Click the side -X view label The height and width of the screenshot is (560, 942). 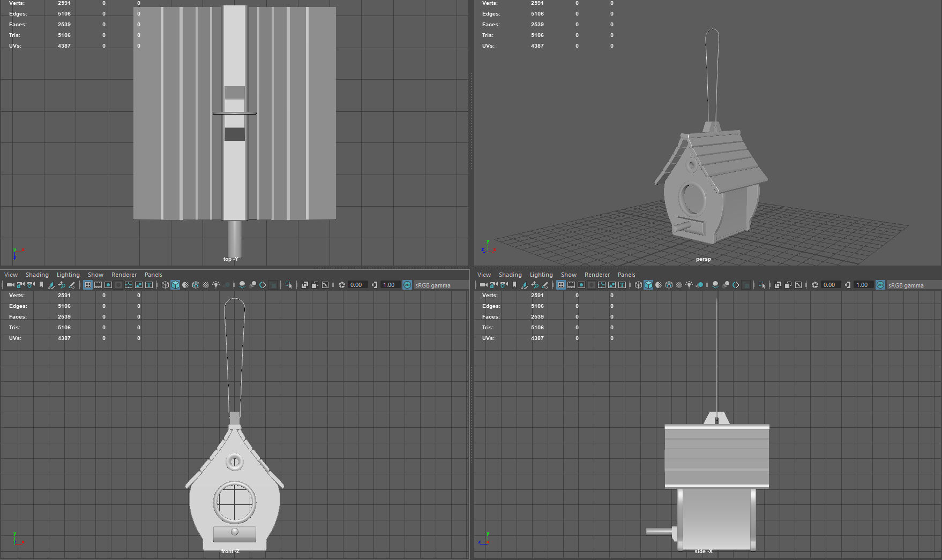(x=704, y=551)
